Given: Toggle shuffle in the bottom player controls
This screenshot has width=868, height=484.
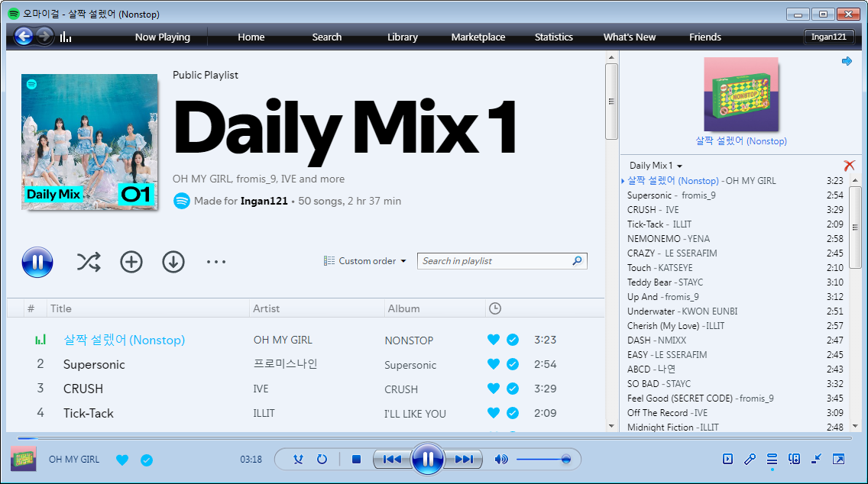Looking at the screenshot, I should pos(298,459).
